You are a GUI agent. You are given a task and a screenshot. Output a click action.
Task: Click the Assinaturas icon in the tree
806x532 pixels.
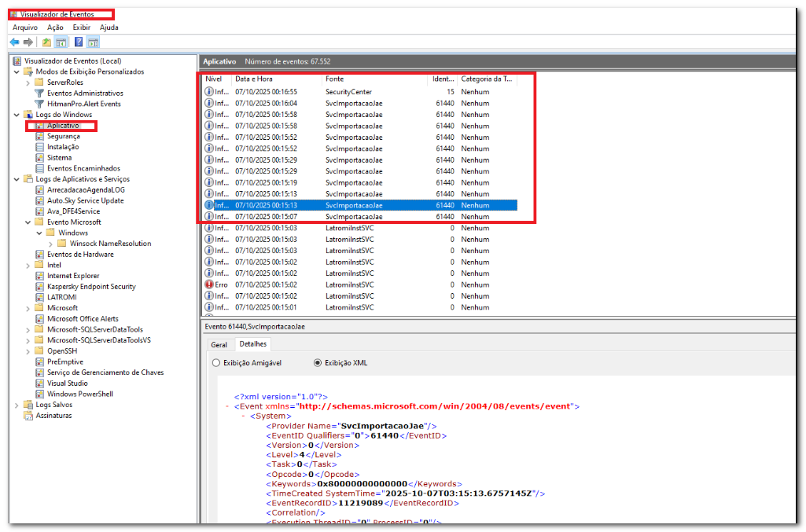(28, 416)
